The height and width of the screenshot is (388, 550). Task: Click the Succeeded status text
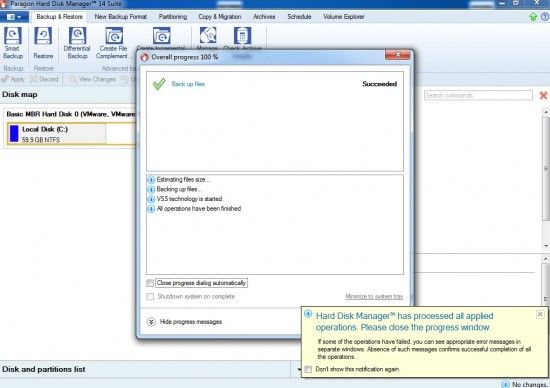(x=380, y=84)
